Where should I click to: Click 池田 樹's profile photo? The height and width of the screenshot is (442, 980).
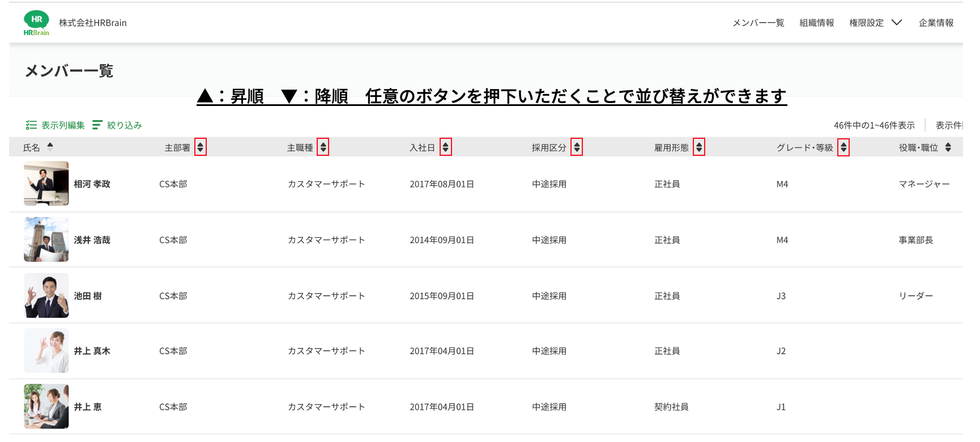click(46, 295)
